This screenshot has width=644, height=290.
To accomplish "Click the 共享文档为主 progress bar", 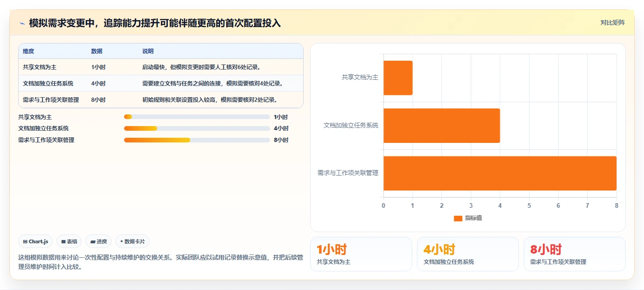I will coord(197,117).
